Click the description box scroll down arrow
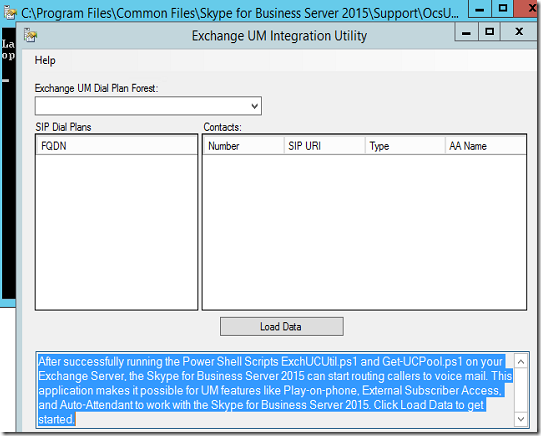 [521, 419]
